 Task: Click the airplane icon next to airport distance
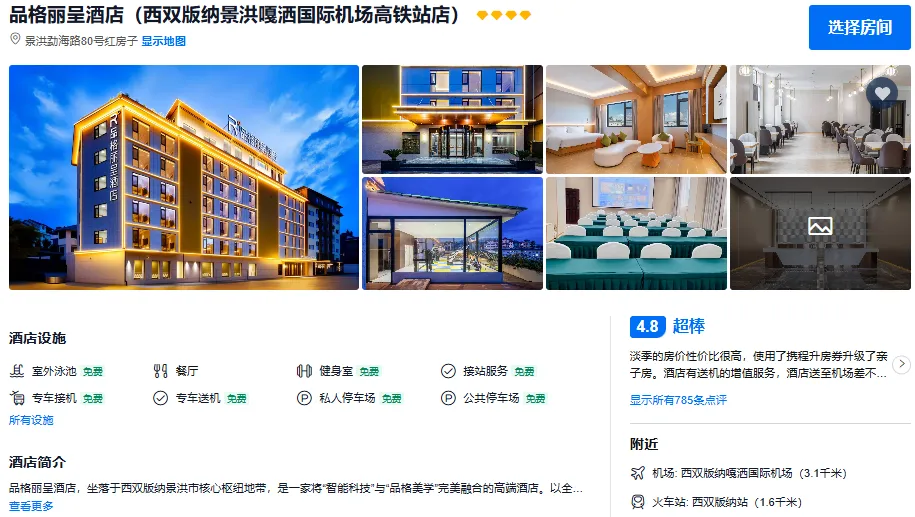coord(638,473)
